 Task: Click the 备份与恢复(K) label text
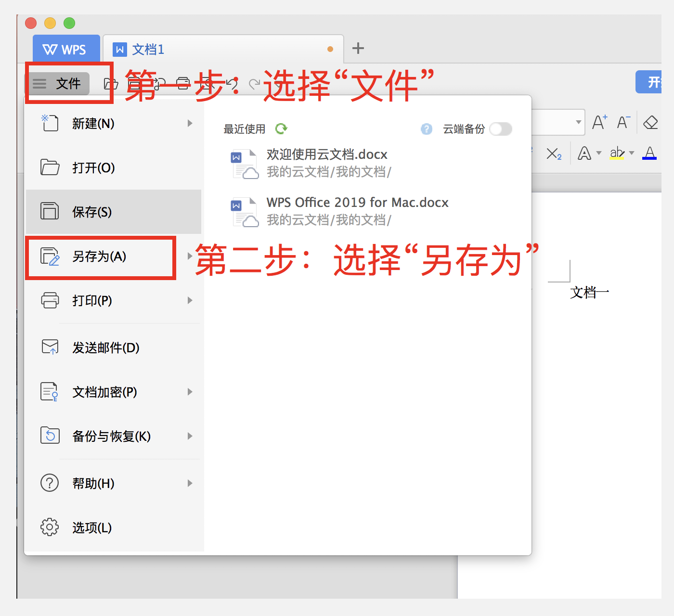(111, 436)
